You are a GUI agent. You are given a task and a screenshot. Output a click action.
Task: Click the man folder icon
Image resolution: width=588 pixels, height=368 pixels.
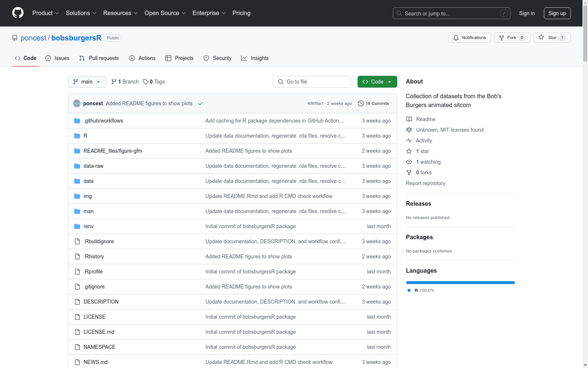pos(77,211)
